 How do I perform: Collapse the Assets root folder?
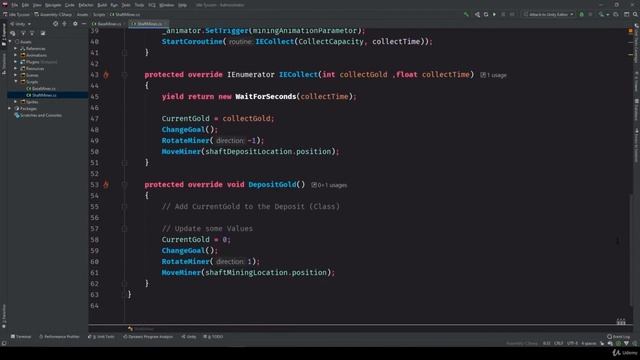point(10,42)
